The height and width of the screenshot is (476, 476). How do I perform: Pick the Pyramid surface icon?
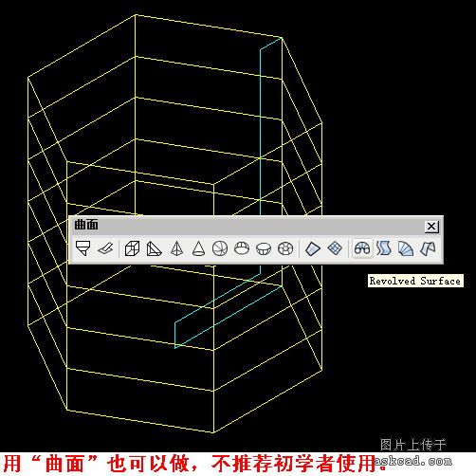point(176,248)
